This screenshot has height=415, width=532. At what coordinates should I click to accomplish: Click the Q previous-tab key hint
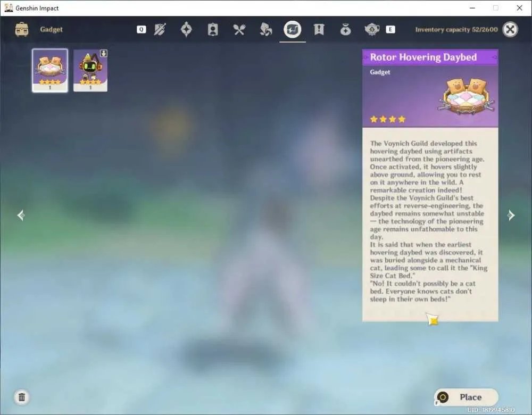pyautogui.click(x=142, y=29)
